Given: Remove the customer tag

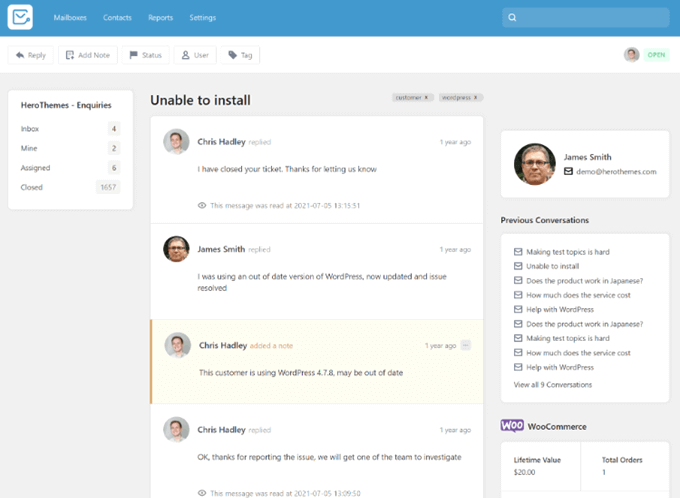Looking at the screenshot, I should coord(428,98).
